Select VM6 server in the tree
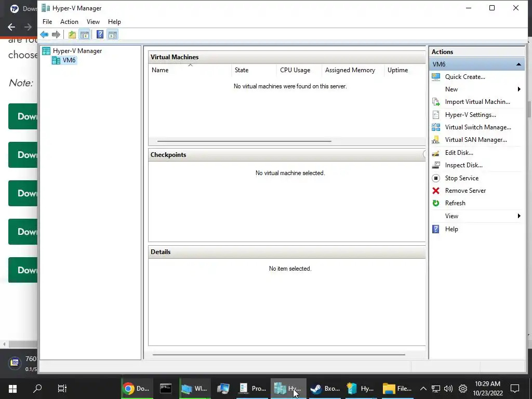532x399 pixels. click(69, 60)
